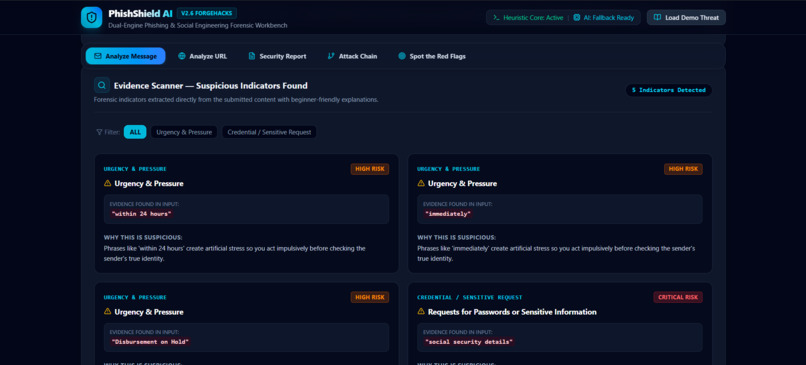
Task: Click HIGH RISK badge on 'immediately' card
Action: click(683, 169)
